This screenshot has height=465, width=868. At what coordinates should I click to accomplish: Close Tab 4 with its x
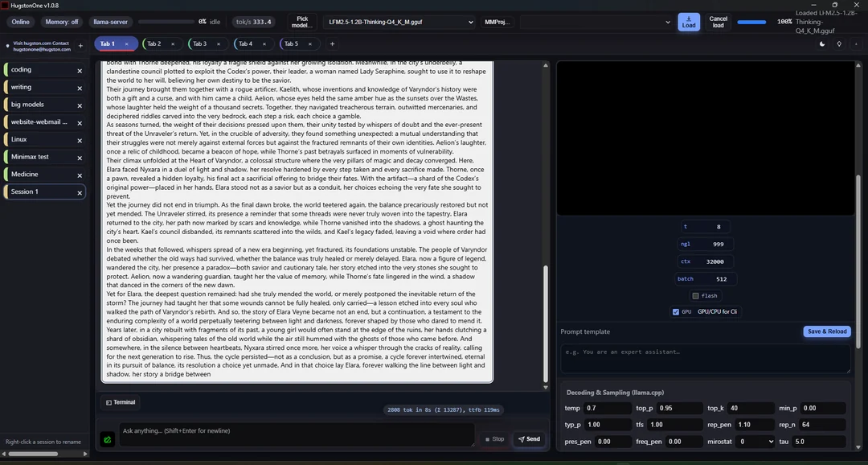[x=264, y=43]
